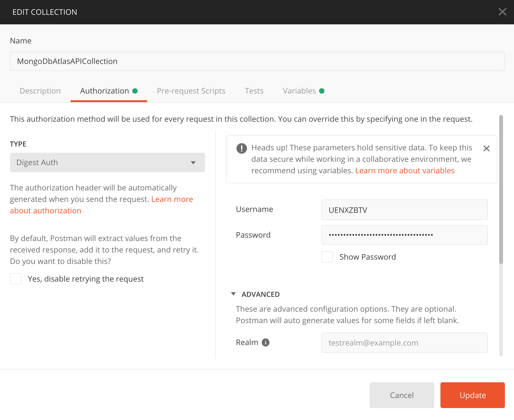Close the Edit Collection dialog

pyautogui.click(x=502, y=12)
